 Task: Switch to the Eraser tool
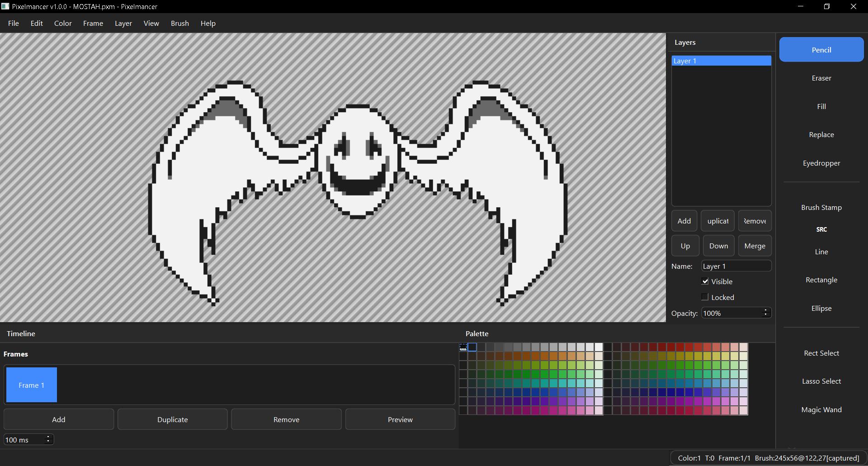tap(821, 78)
